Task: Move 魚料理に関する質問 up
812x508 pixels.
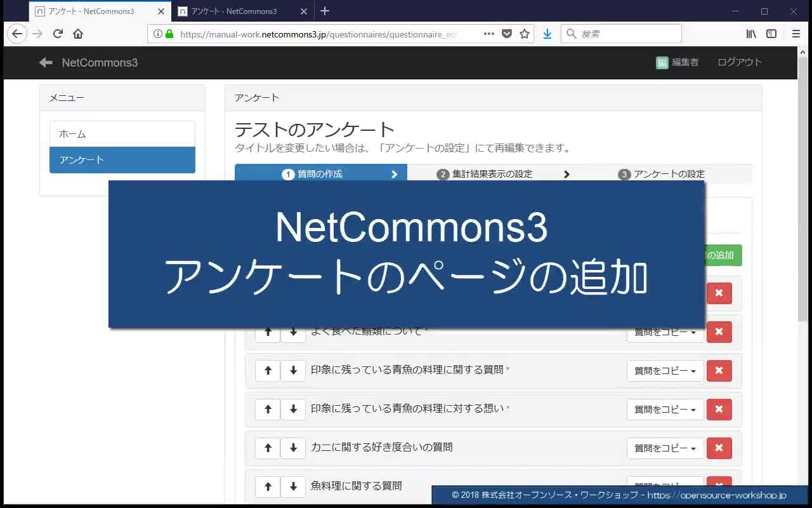Action: pyautogui.click(x=268, y=487)
